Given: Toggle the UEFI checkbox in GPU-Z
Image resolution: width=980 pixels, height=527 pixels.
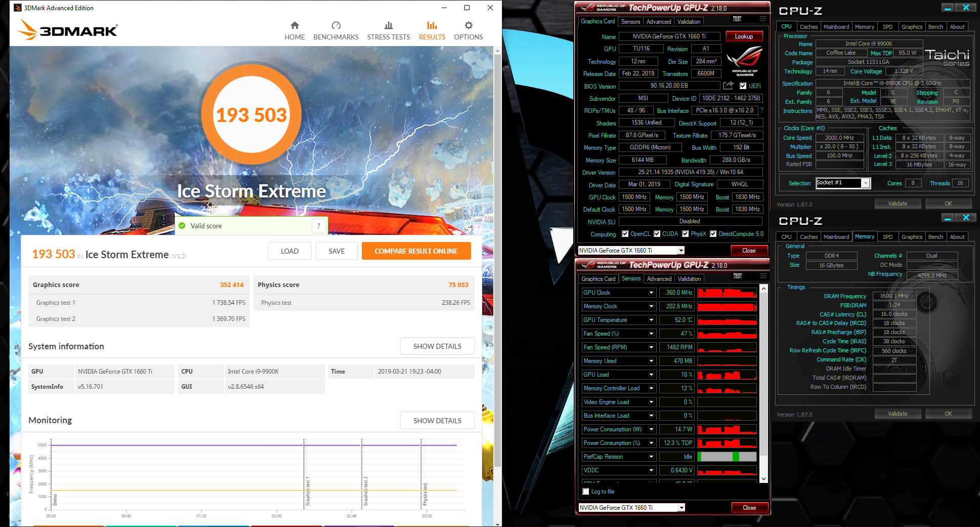Looking at the screenshot, I should [x=743, y=86].
